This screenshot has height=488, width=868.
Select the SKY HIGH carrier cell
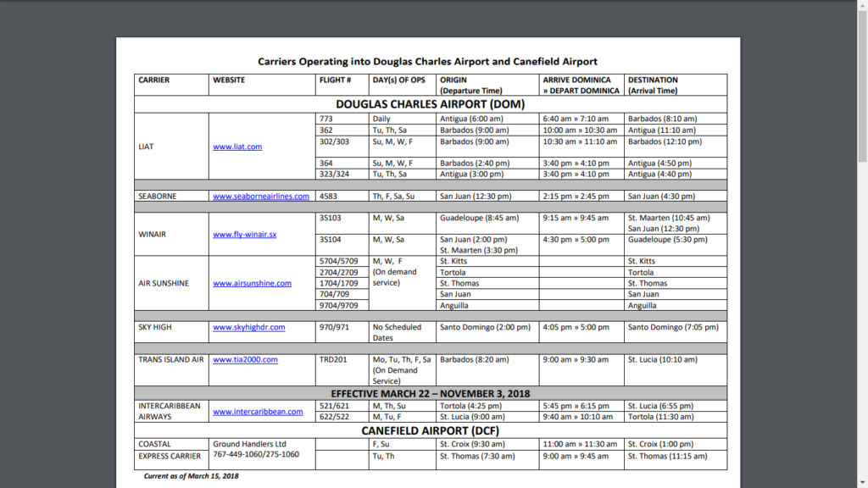pos(171,332)
